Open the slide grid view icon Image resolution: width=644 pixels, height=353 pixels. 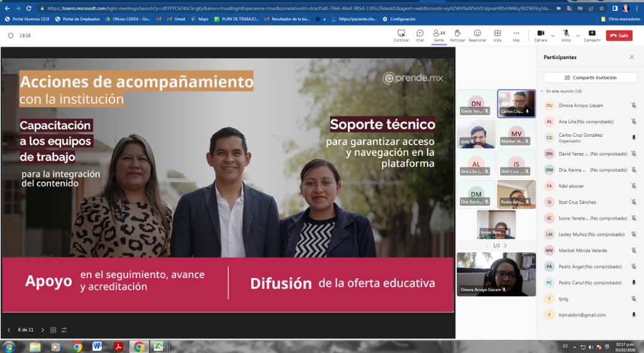53,330
